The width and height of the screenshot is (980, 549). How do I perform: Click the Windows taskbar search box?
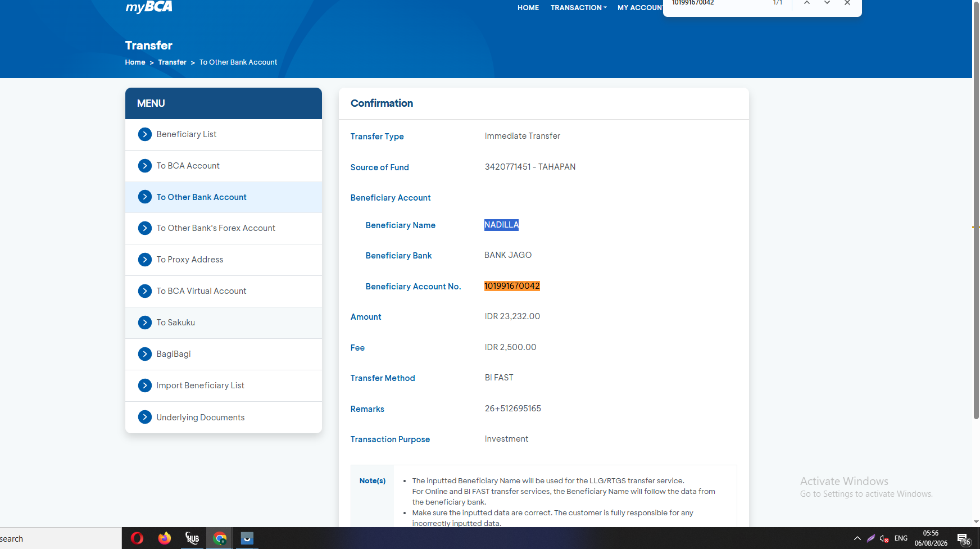[61, 538]
